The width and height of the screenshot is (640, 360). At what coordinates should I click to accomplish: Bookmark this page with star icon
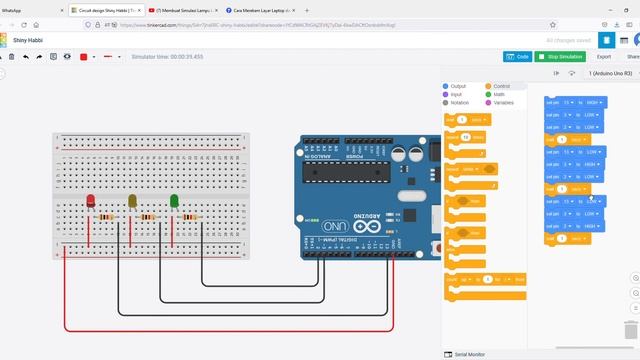[553, 25]
